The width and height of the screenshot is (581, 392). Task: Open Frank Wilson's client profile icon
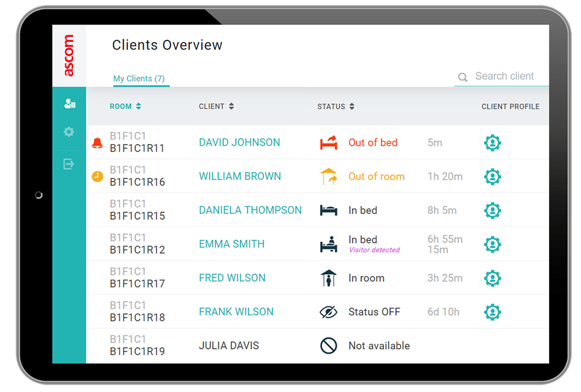click(492, 312)
